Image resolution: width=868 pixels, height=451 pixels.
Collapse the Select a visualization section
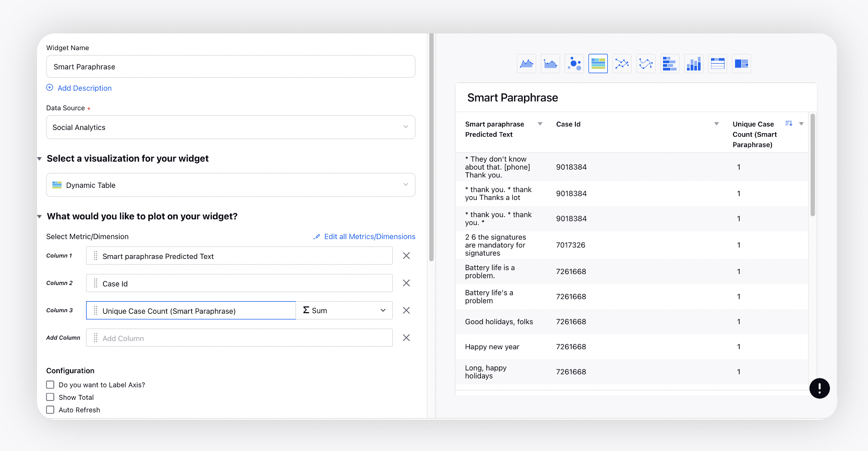click(39, 159)
